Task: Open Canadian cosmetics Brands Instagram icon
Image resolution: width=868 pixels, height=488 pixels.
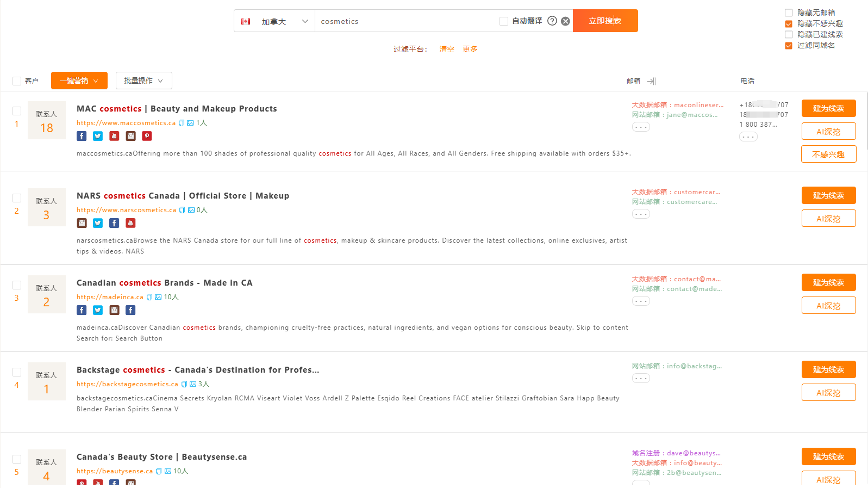Action: click(114, 310)
